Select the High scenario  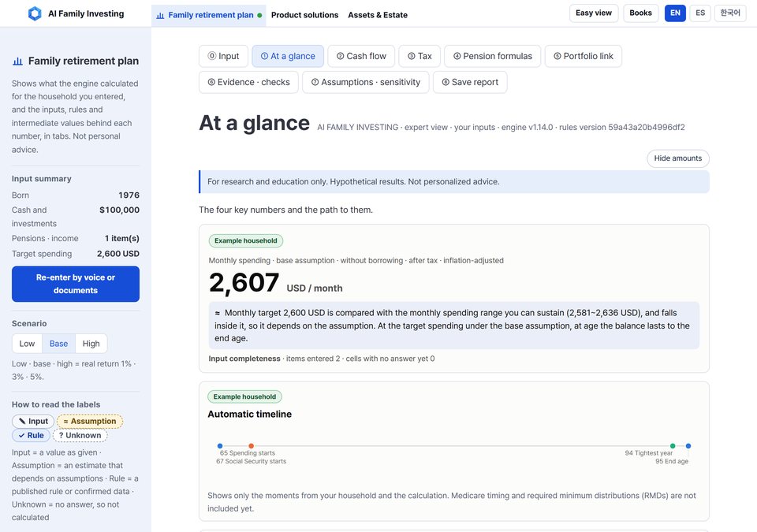(91, 344)
